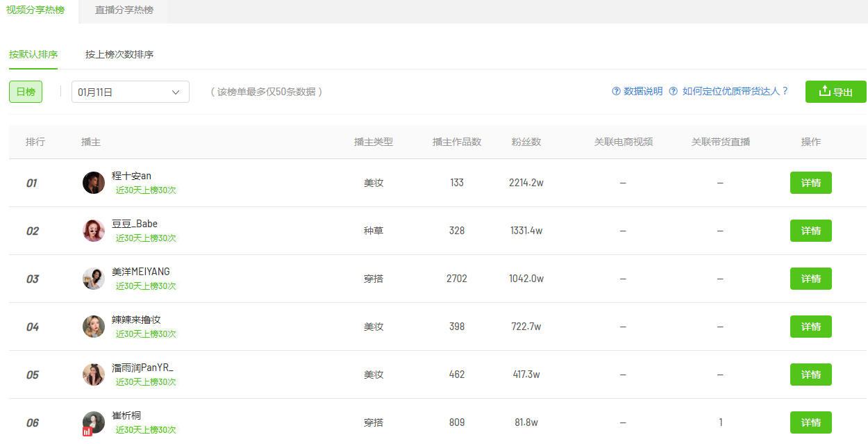Click 详情 button in 崔忻桐's row

(x=810, y=422)
